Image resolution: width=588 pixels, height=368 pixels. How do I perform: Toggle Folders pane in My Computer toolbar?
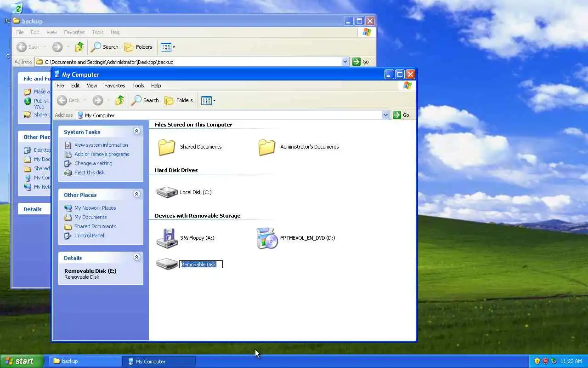(179, 100)
